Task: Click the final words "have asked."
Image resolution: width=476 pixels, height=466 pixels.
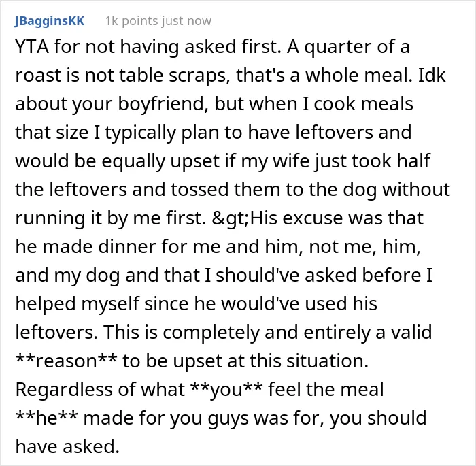Action: click(67, 446)
